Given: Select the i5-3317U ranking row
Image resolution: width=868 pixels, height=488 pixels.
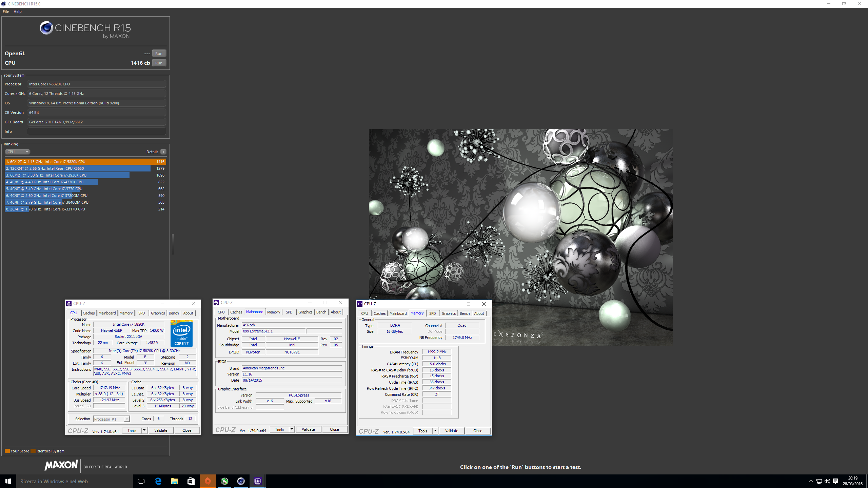Looking at the screenshot, I should [x=85, y=209].
